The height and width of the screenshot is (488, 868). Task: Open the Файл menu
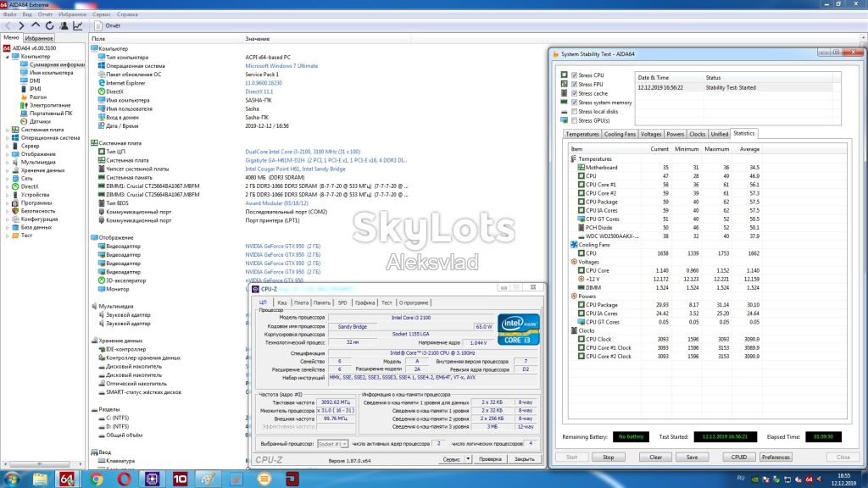point(9,14)
